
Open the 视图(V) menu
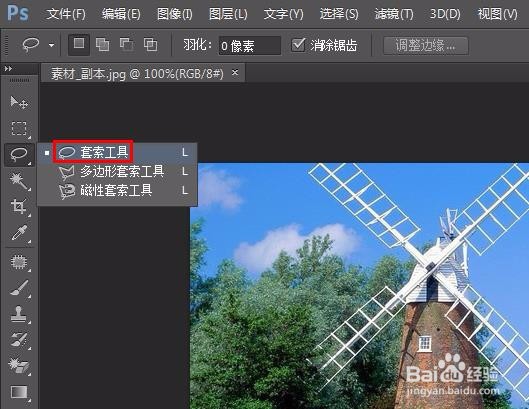498,14
